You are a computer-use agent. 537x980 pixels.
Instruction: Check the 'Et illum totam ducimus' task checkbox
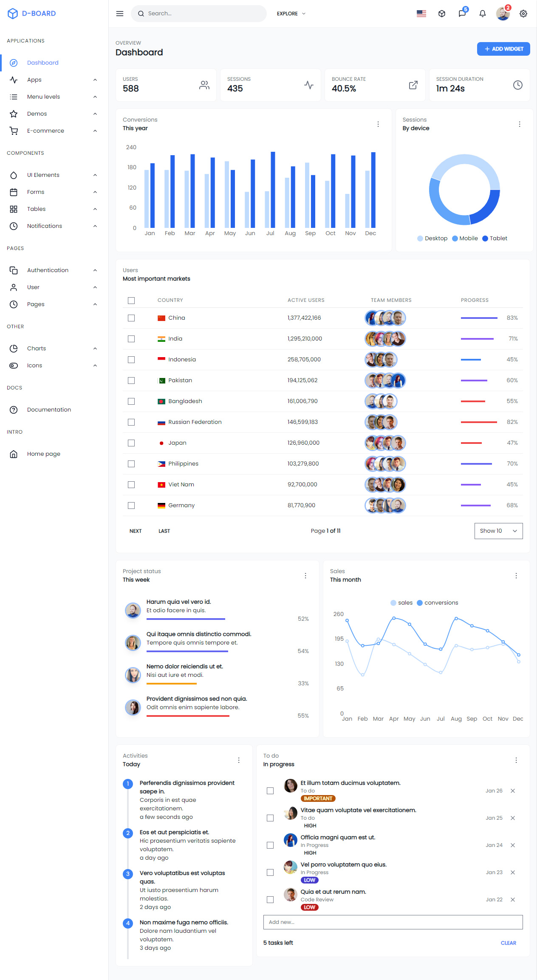(x=270, y=791)
